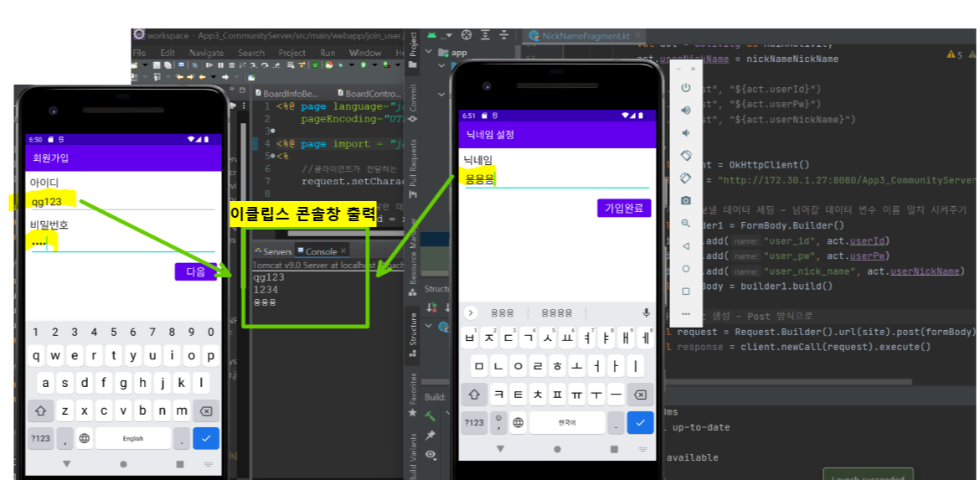Switch to ?123 symbols on English keyboard
The width and height of the screenshot is (980, 480).
pyautogui.click(x=40, y=438)
